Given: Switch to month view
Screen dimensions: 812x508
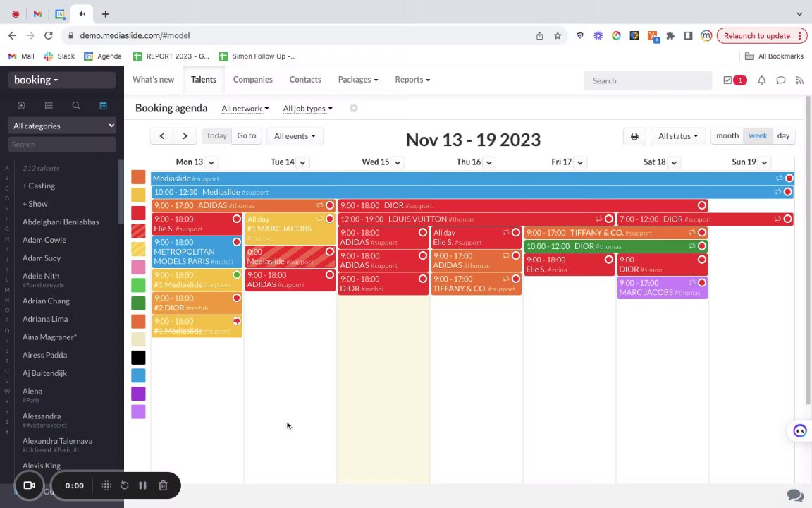Looking at the screenshot, I should point(727,135).
